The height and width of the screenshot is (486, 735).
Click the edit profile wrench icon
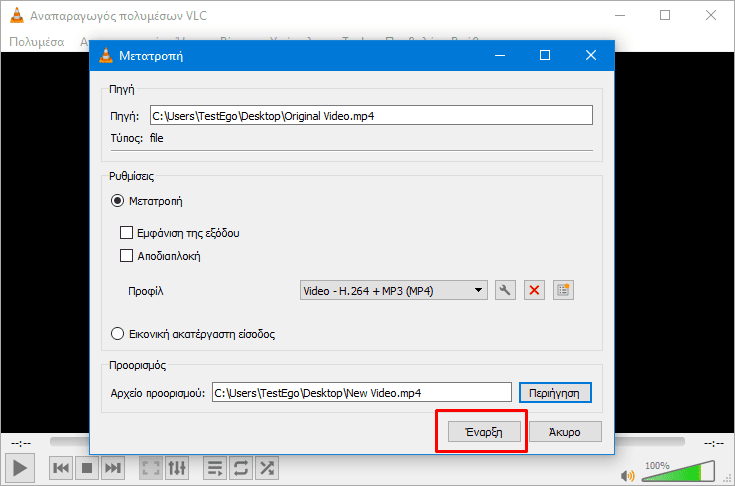point(505,291)
